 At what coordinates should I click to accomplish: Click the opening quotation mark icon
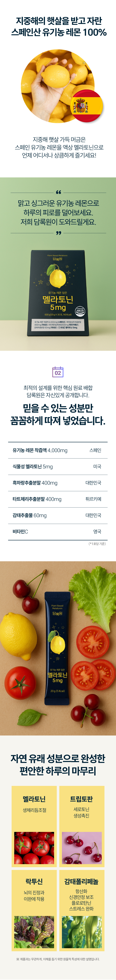[x=58, y=192]
